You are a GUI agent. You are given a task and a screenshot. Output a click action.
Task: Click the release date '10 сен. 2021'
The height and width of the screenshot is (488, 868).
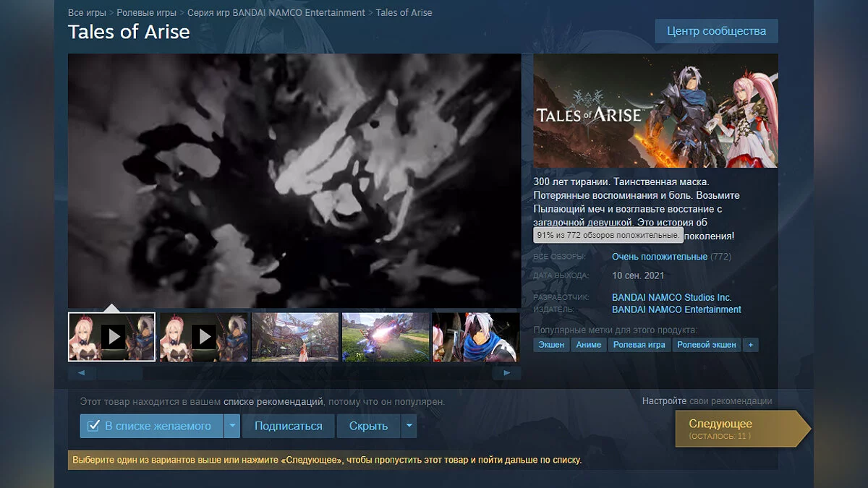(x=638, y=275)
